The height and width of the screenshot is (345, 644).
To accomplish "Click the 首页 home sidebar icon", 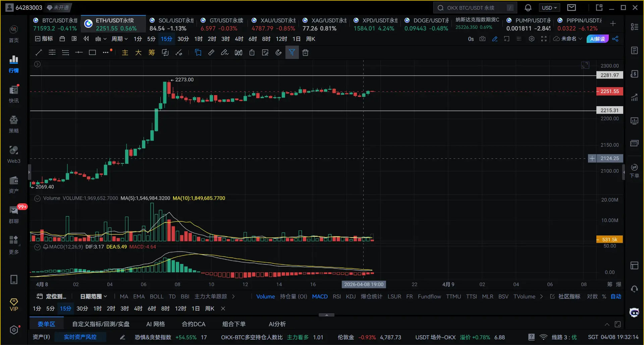I will click(x=14, y=34).
